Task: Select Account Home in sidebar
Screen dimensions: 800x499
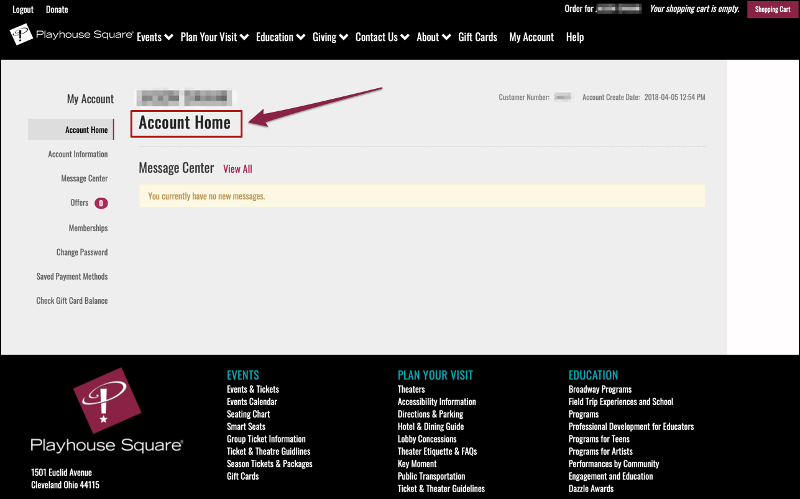Action: 71,130
